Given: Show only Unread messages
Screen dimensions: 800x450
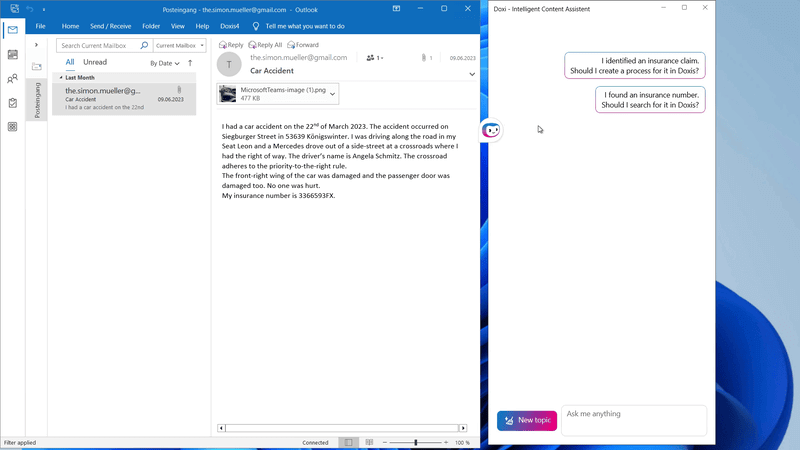Looking at the screenshot, I should coord(95,62).
